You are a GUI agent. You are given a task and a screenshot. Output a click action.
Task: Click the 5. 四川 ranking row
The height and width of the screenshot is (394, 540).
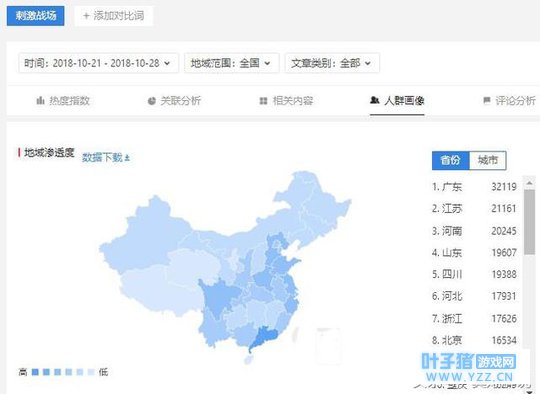coord(475,274)
